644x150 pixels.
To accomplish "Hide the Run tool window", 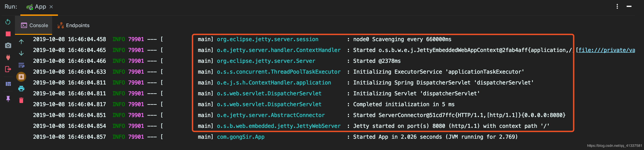I will coord(629,7).
